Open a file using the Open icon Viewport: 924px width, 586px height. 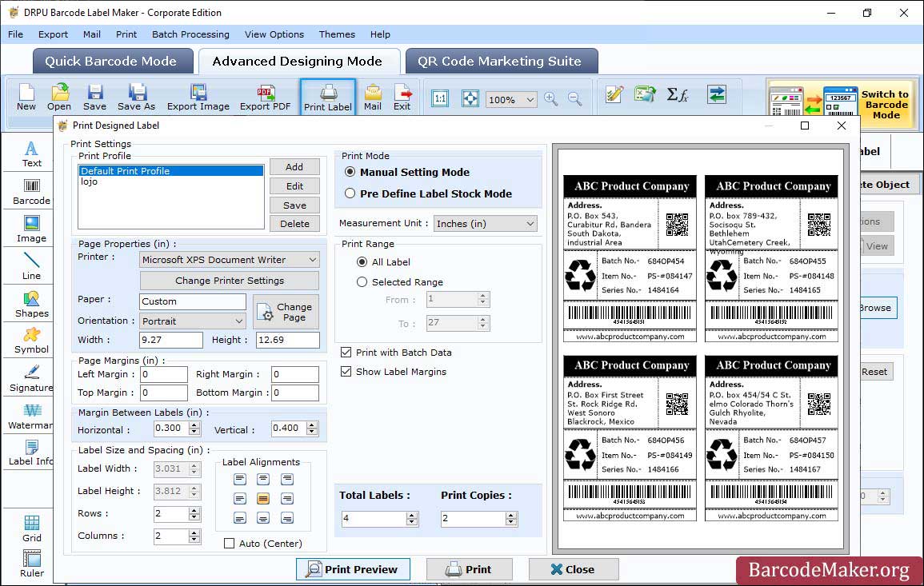click(59, 98)
